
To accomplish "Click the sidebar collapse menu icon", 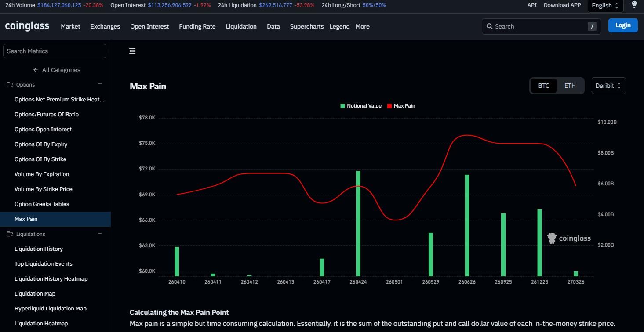I will click(132, 51).
